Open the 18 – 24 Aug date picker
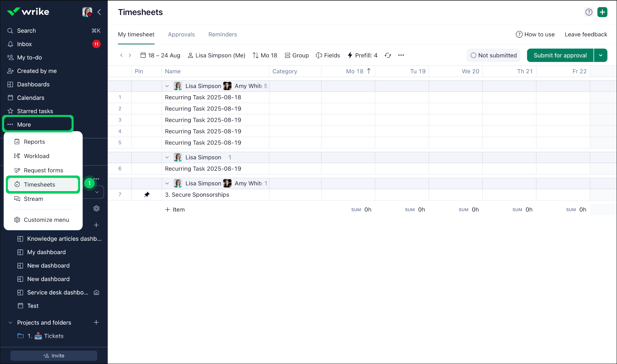The width and height of the screenshot is (617, 364). coord(160,55)
